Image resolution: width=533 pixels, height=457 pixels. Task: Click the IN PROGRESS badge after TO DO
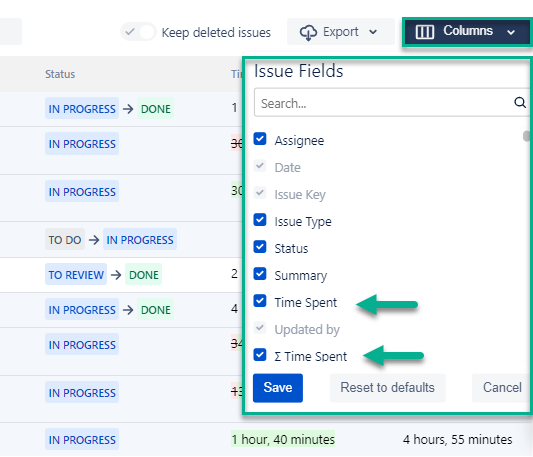click(x=140, y=240)
